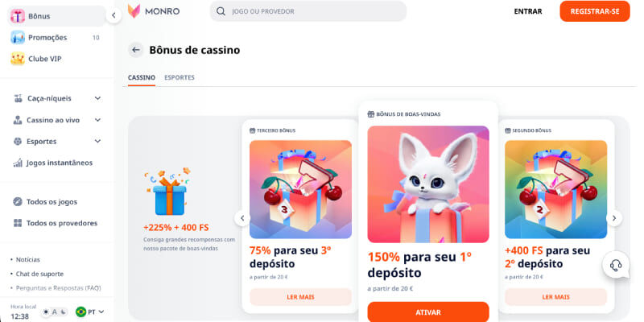Click the REGISTRAR-SE button
The width and height of the screenshot is (644, 322).
[x=595, y=11]
